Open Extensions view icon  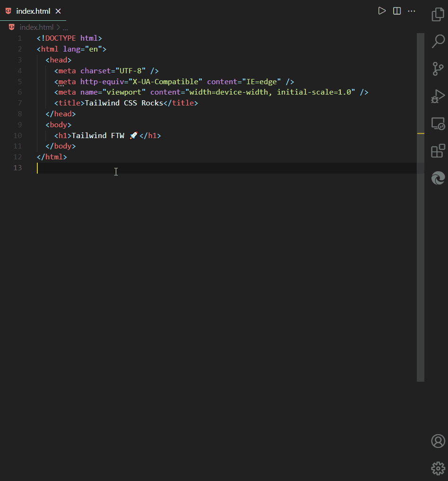pyautogui.click(x=438, y=150)
